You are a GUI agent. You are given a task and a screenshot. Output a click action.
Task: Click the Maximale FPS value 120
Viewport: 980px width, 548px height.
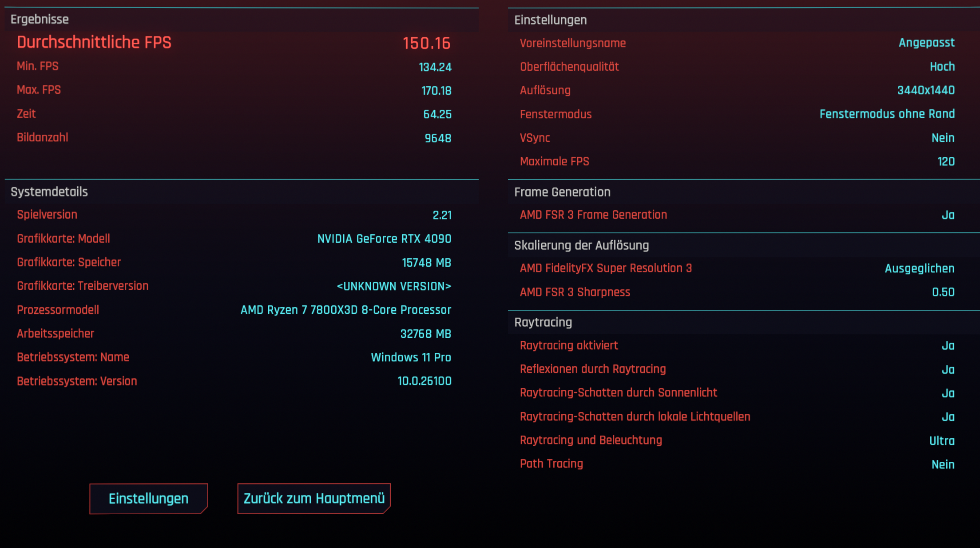pos(945,162)
